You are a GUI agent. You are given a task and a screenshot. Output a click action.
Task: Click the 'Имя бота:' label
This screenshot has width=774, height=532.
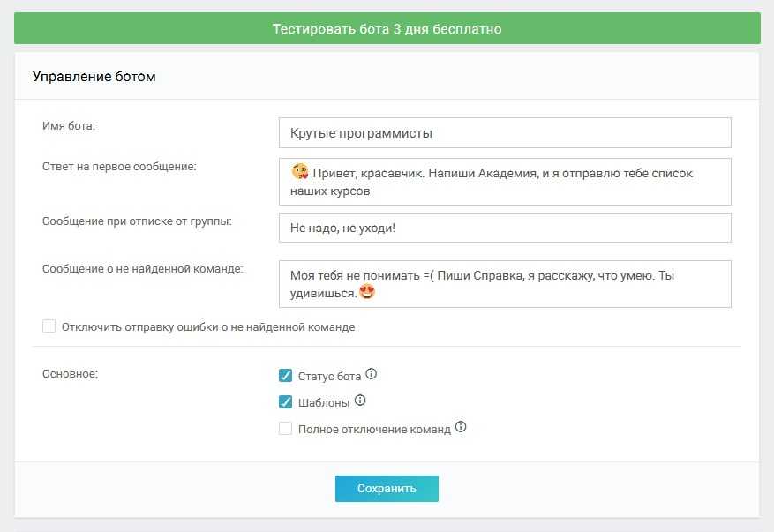tap(69, 125)
